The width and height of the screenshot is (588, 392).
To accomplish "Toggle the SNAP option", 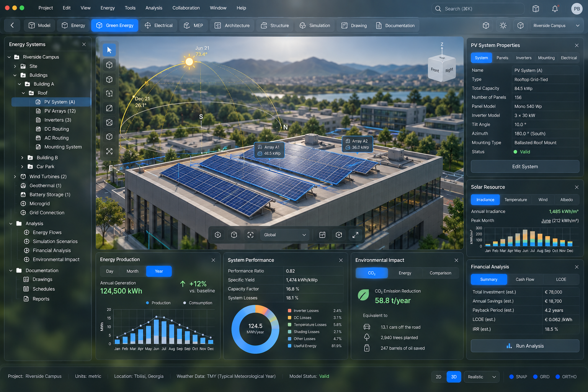I will [518, 377].
